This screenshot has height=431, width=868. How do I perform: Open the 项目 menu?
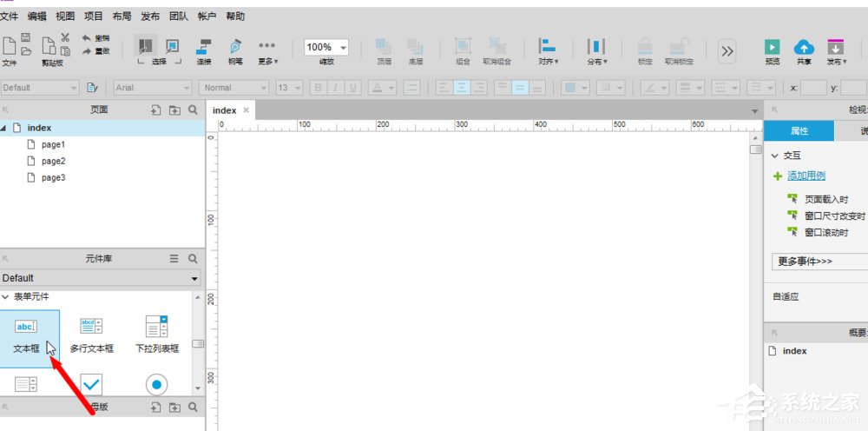point(94,16)
